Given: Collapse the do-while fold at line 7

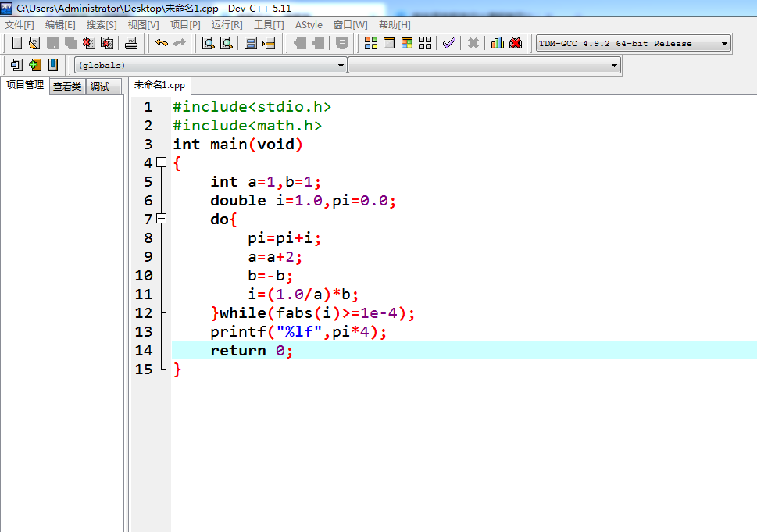Looking at the screenshot, I should 162,218.
